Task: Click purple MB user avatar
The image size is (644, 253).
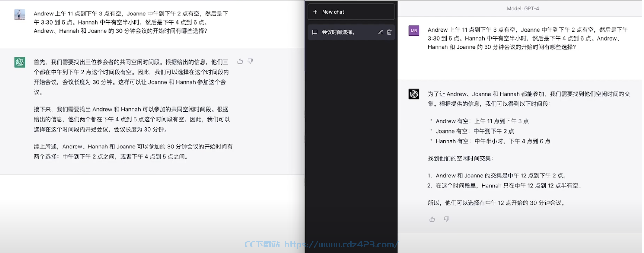Action: [414, 31]
